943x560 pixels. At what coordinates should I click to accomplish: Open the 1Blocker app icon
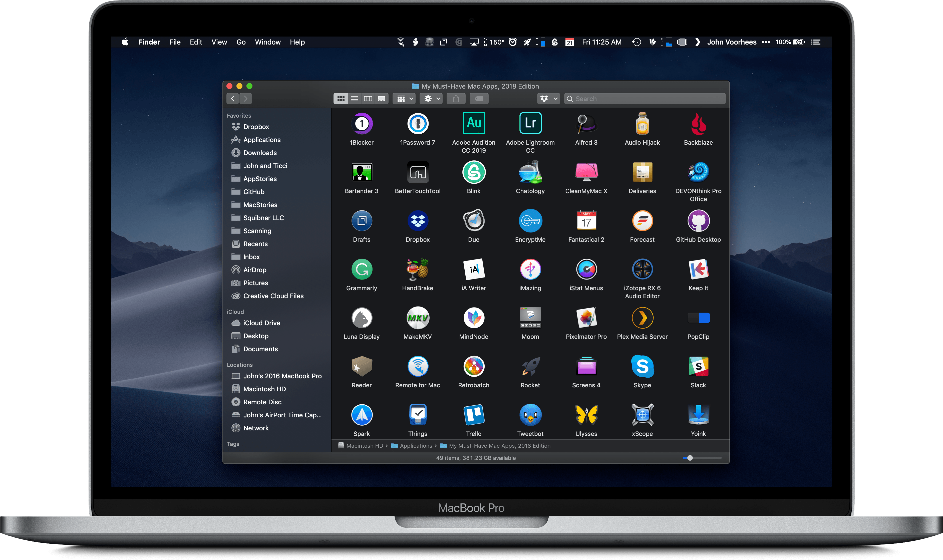[361, 123]
